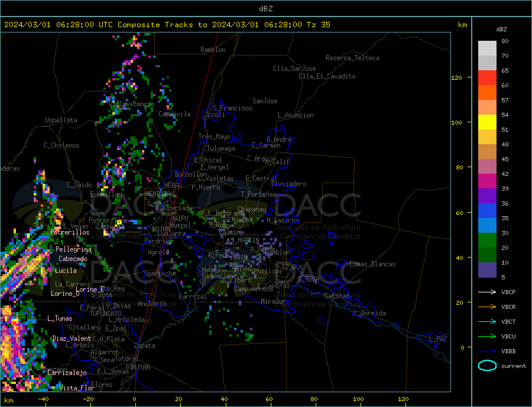Click the Carrizal place label

point(192,297)
